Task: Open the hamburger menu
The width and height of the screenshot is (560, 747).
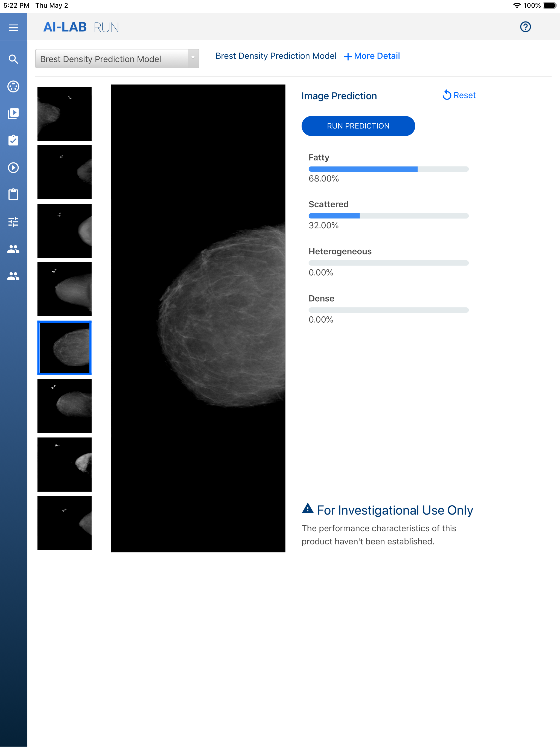Action: tap(13, 27)
